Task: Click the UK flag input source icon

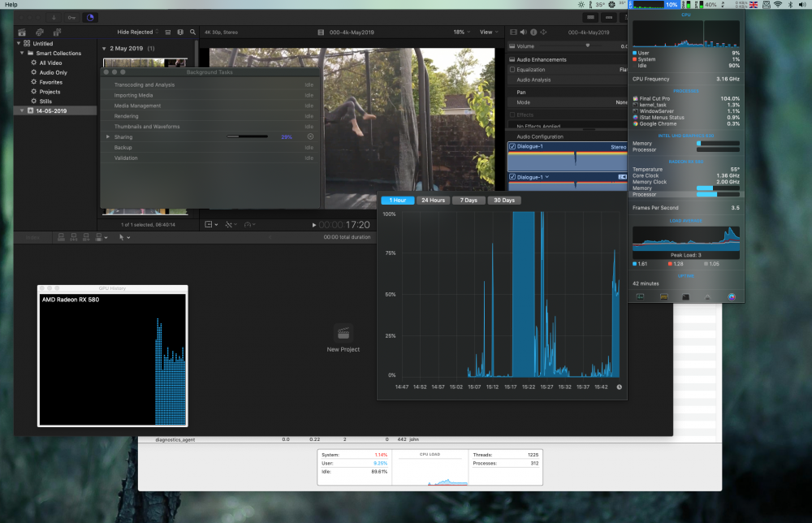Action: (x=754, y=4)
